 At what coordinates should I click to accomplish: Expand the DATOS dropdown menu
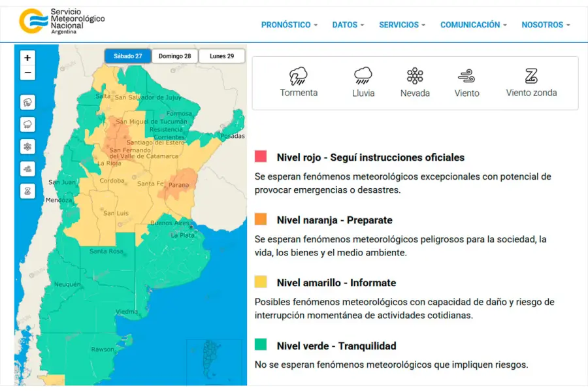point(348,25)
